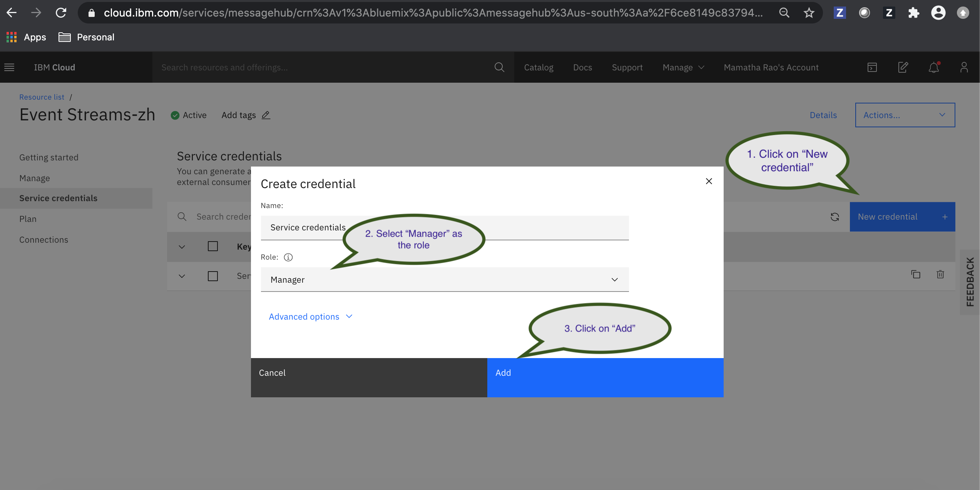Open the Actions dropdown
The height and width of the screenshot is (490, 980).
(x=905, y=115)
